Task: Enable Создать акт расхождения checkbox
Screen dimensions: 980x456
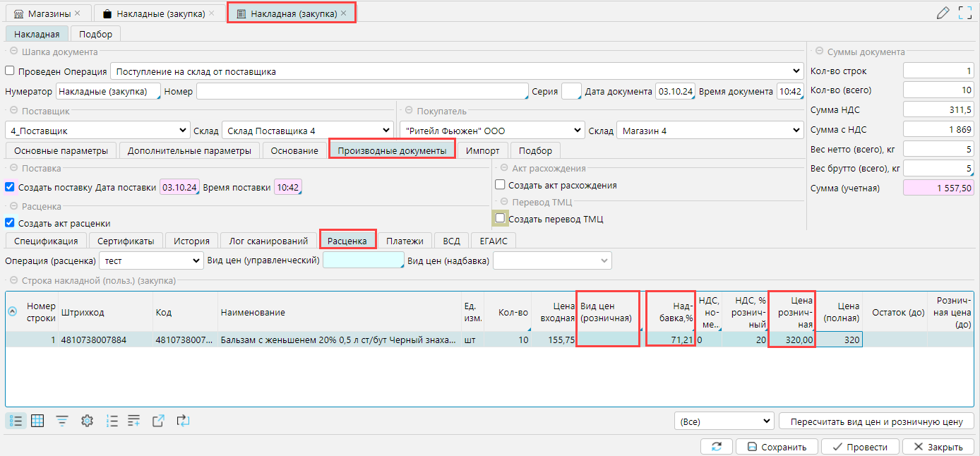Action: [x=500, y=185]
